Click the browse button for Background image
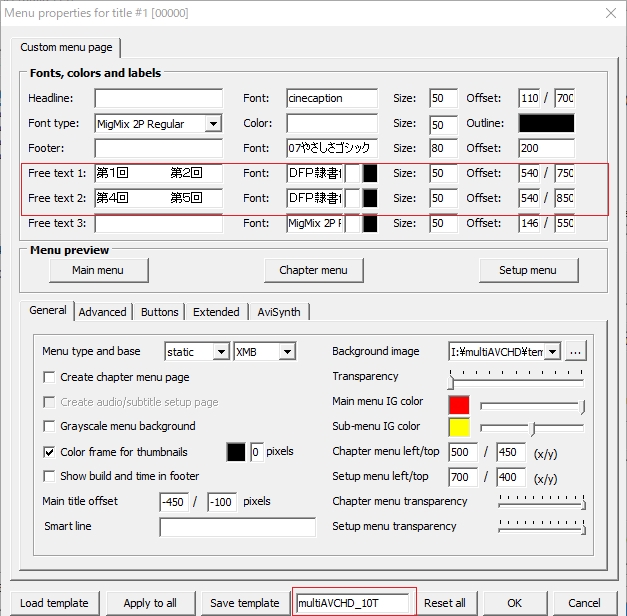Image resolution: width=627 pixels, height=616 pixels. [x=575, y=352]
